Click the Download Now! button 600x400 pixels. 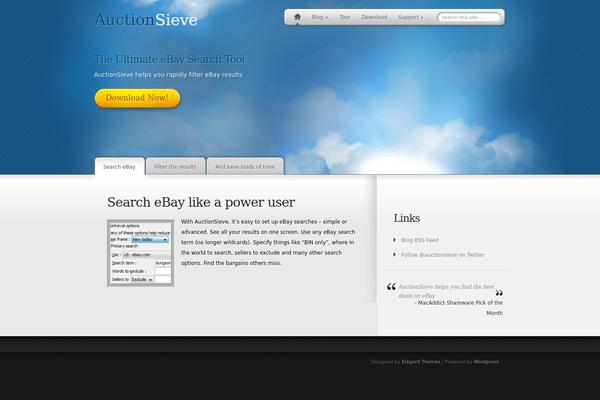(137, 98)
